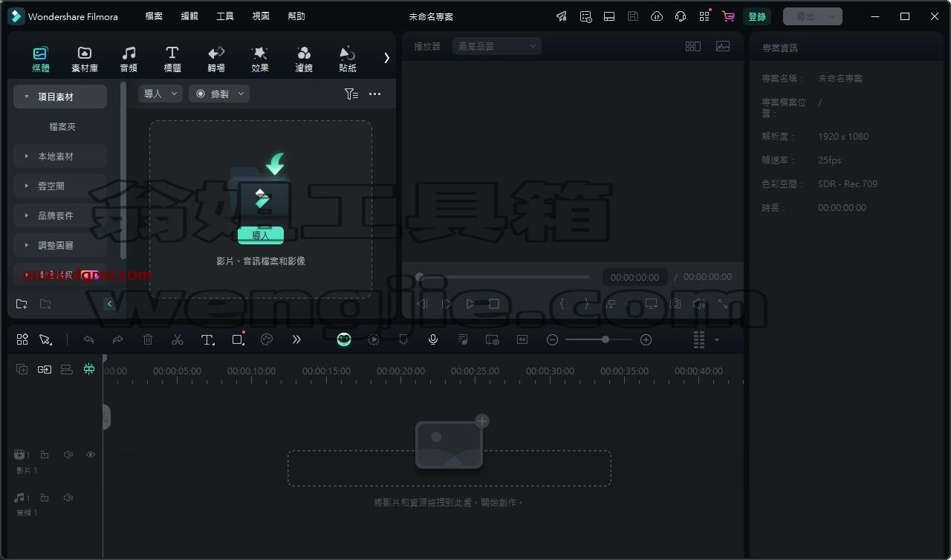Select the crop tool in timeline toolbar

pyautogui.click(x=238, y=339)
